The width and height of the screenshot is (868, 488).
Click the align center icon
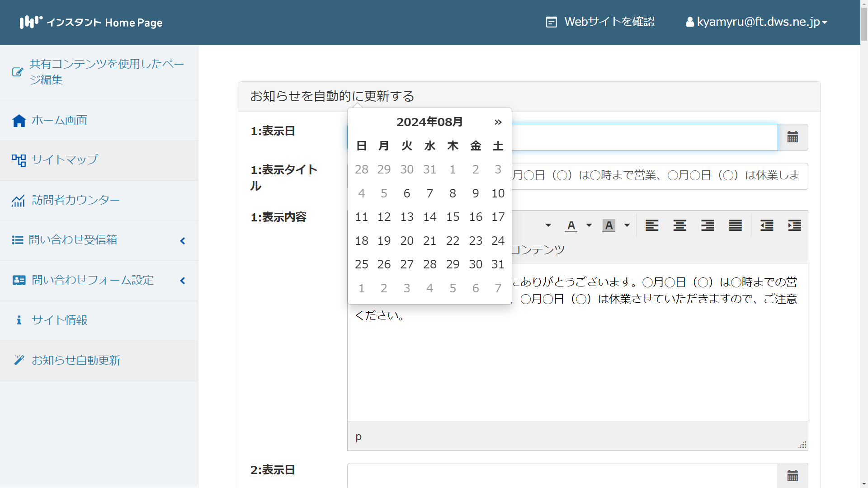click(679, 225)
